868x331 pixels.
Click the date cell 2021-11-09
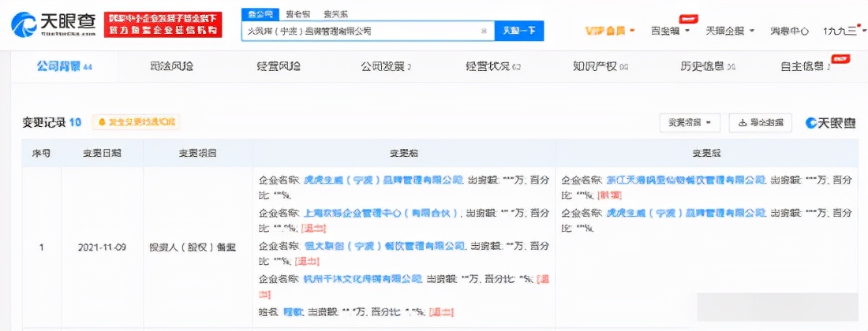tap(102, 247)
